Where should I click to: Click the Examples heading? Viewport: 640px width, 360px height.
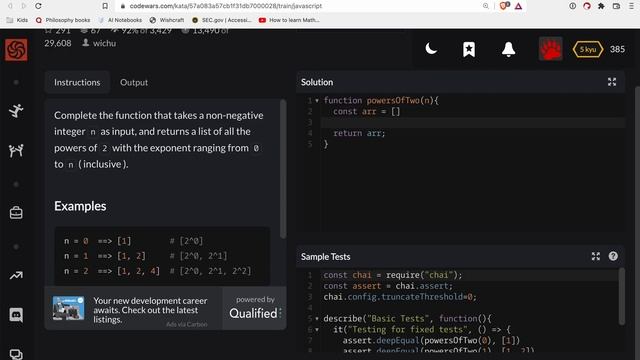coord(80,206)
